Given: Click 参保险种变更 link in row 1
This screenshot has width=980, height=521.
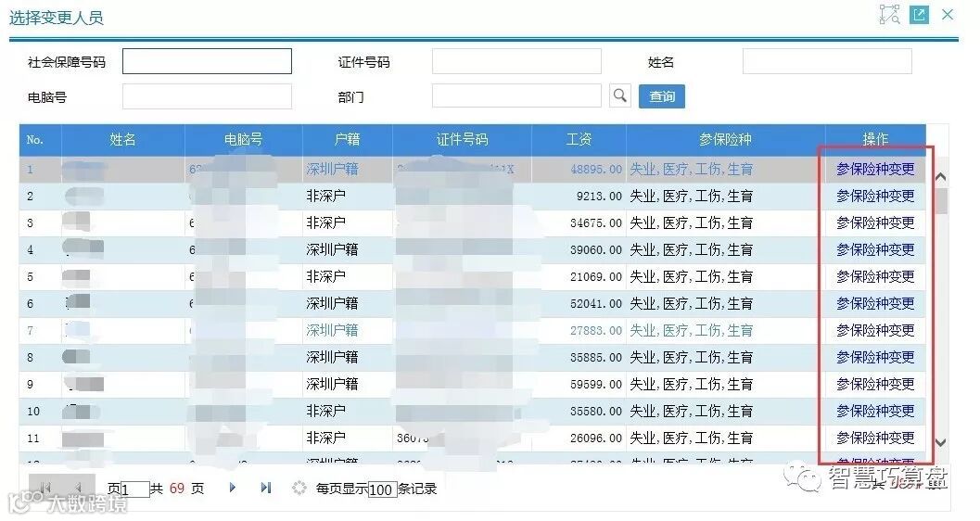Looking at the screenshot, I should (x=875, y=169).
